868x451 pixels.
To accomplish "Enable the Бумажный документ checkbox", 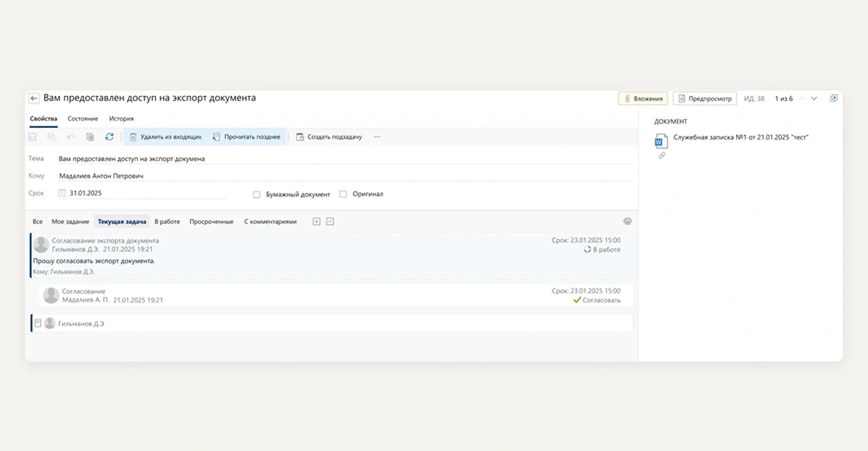I will pos(257,194).
